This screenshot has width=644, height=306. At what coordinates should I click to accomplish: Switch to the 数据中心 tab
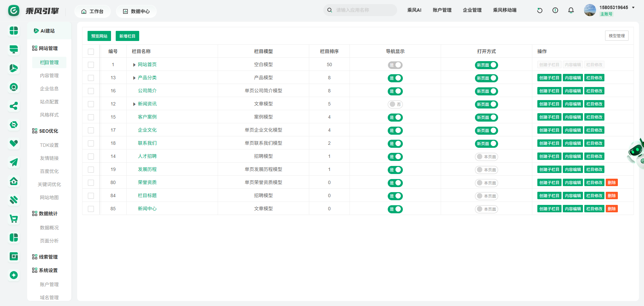[136, 11]
